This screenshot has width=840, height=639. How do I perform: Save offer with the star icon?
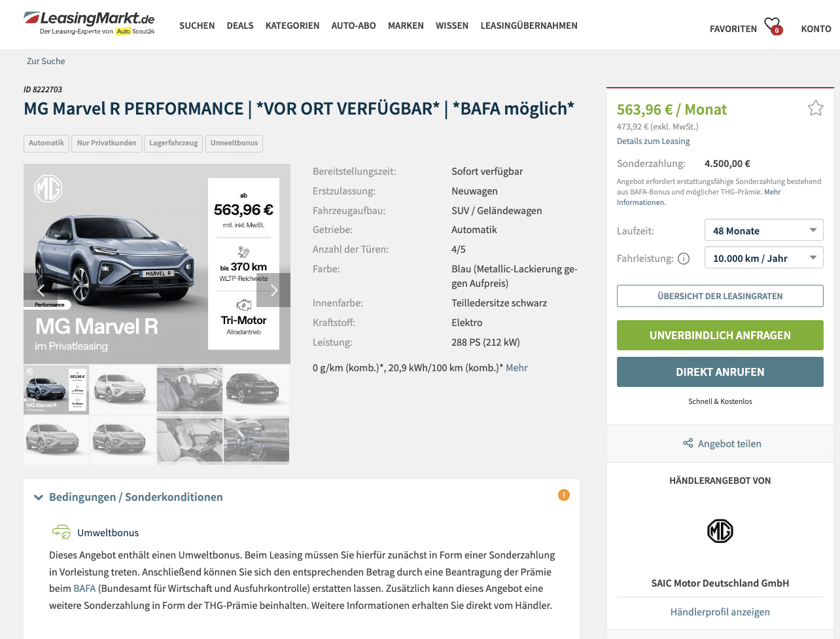tap(815, 108)
